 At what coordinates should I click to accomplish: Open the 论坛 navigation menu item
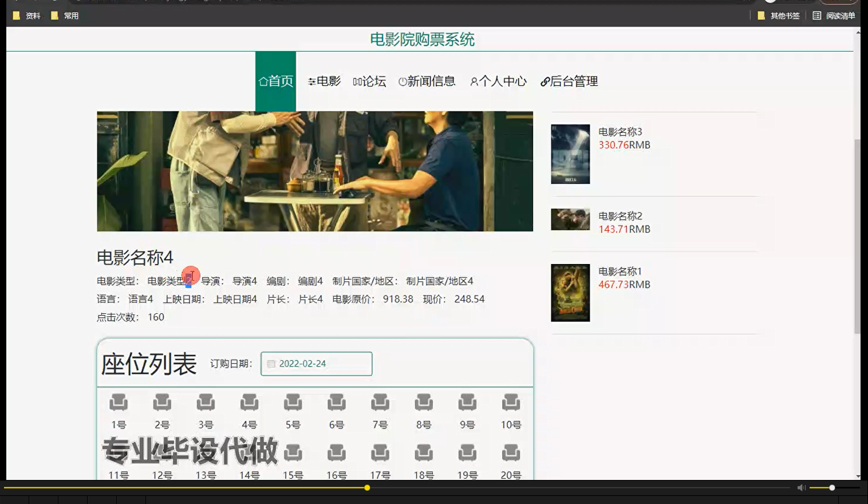[x=369, y=81]
